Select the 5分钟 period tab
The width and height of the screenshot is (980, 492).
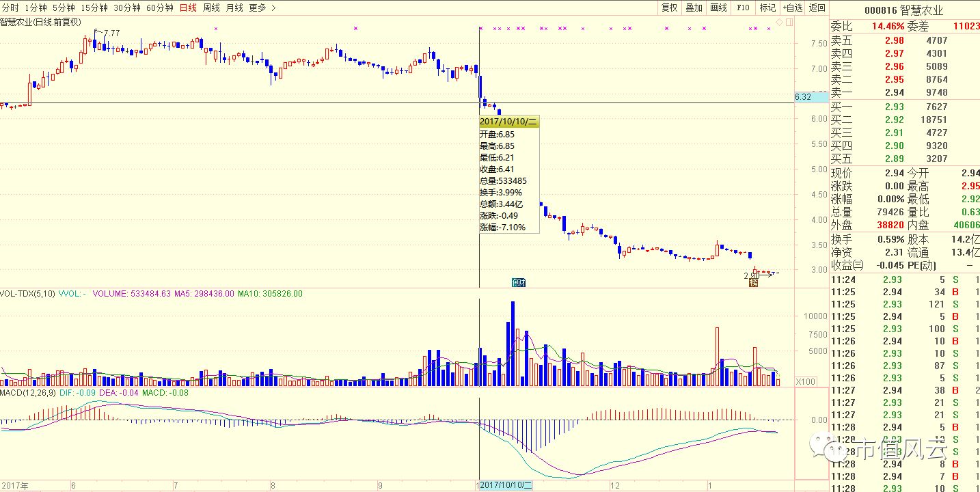click(x=64, y=8)
